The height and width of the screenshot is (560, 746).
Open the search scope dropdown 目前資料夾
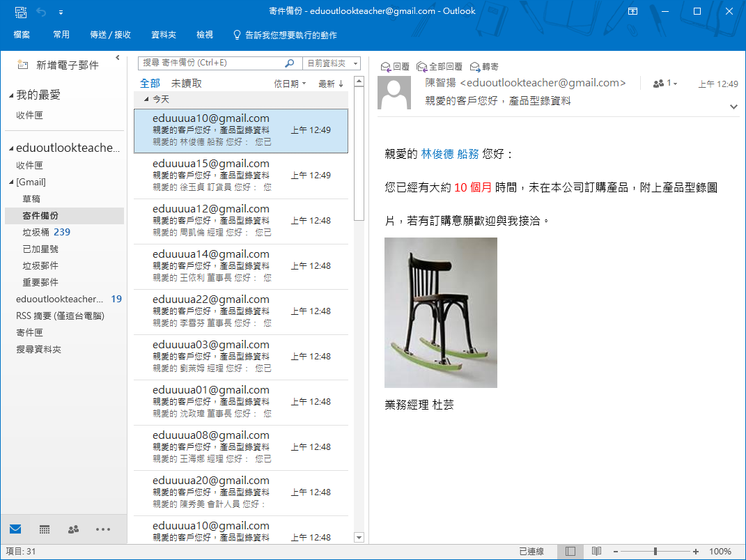tap(332, 63)
